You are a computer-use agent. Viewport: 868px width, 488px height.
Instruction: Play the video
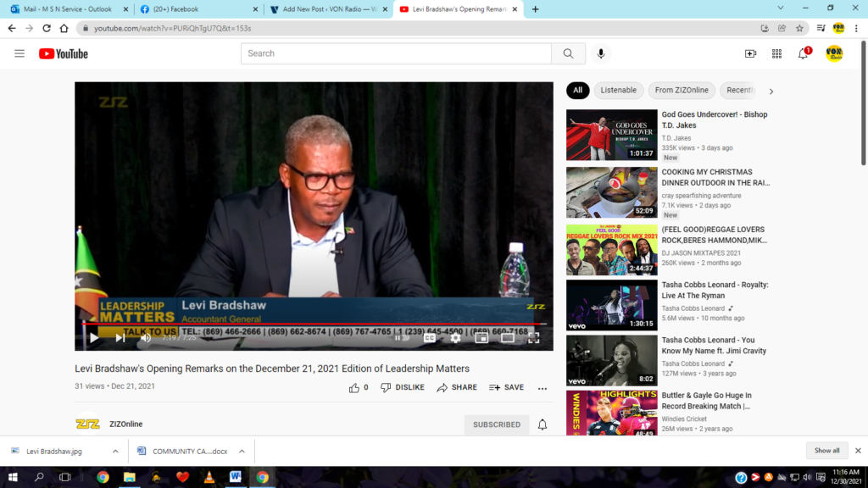point(94,337)
